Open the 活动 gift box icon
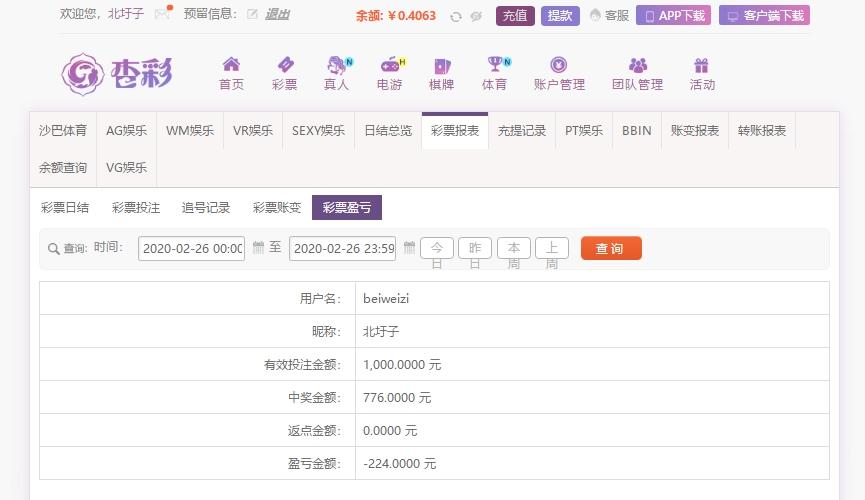This screenshot has height=500, width=865. (x=702, y=65)
